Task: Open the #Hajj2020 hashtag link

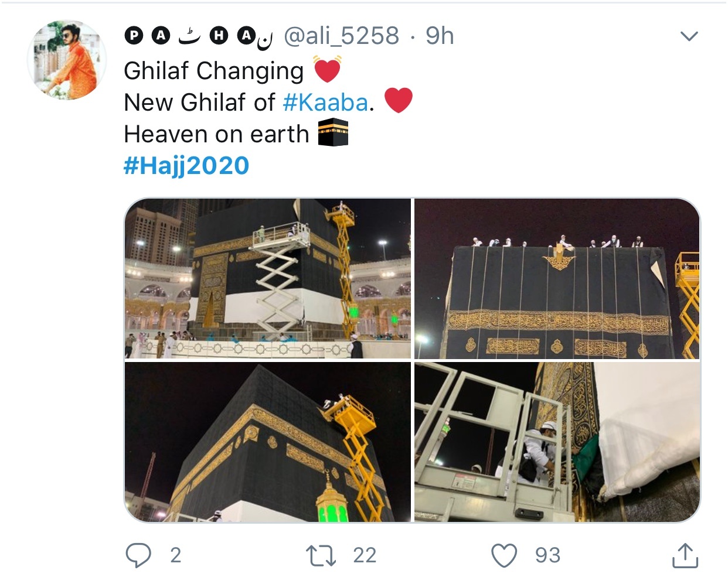Action: (x=186, y=166)
